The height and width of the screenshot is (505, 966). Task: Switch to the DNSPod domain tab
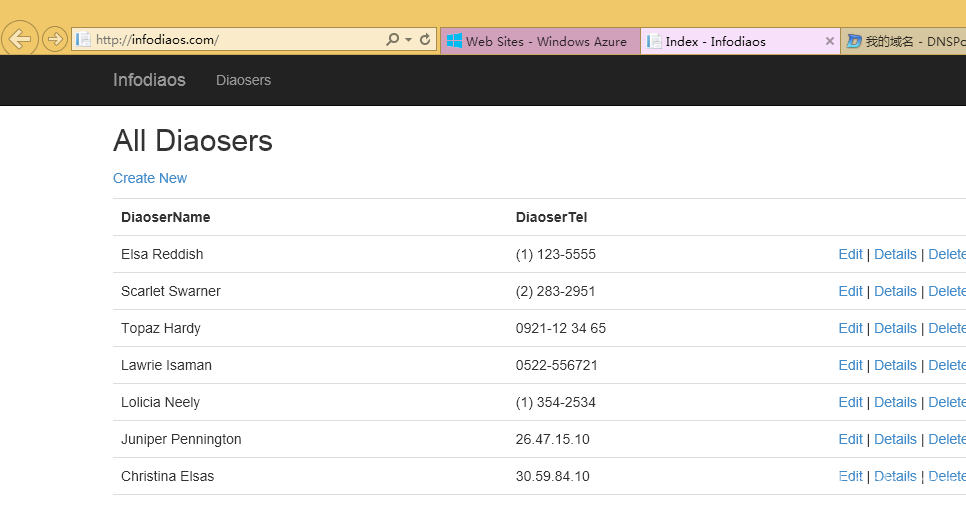click(x=905, y=41)
